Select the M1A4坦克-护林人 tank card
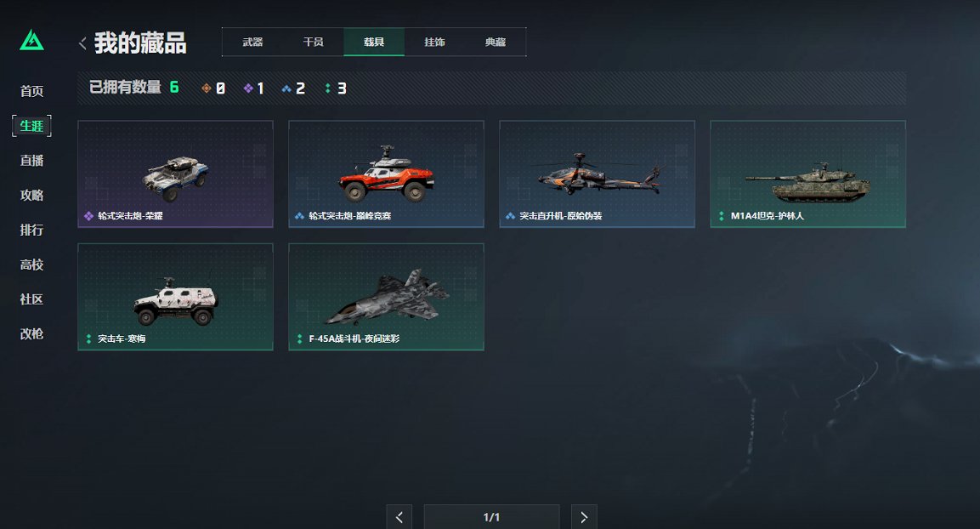 coord(807,173)
